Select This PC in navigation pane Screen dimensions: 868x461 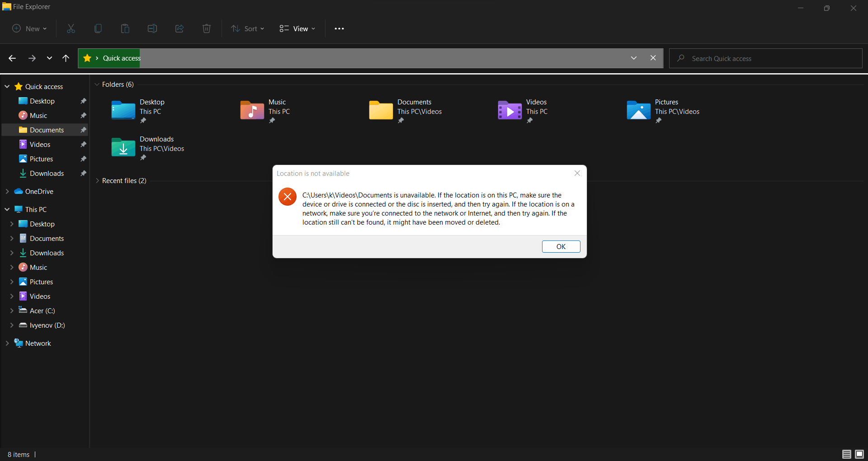click(36, 210)
